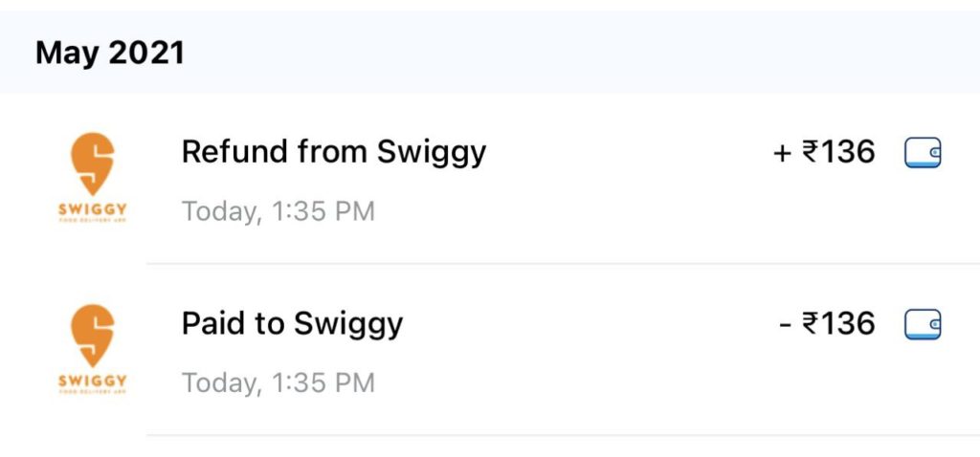980x457 pixels.
Task: Click the word Paid in second transaction
Action: (213, 323)
